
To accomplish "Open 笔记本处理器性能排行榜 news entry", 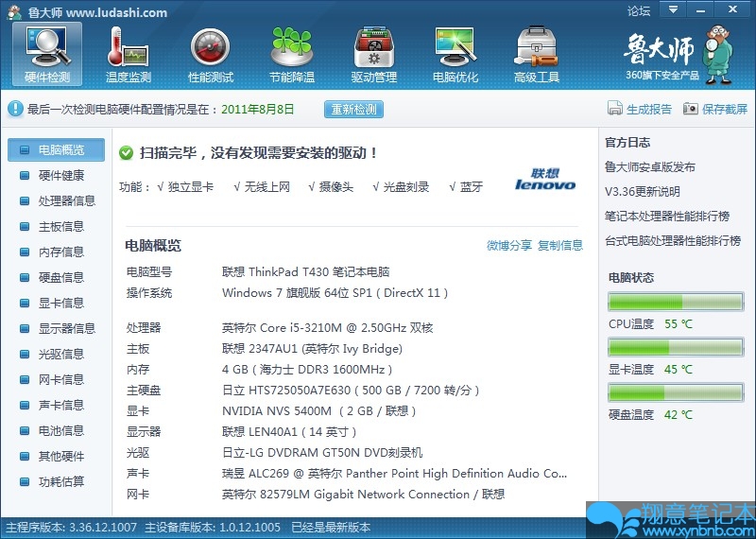I will (x=667, y=216).
